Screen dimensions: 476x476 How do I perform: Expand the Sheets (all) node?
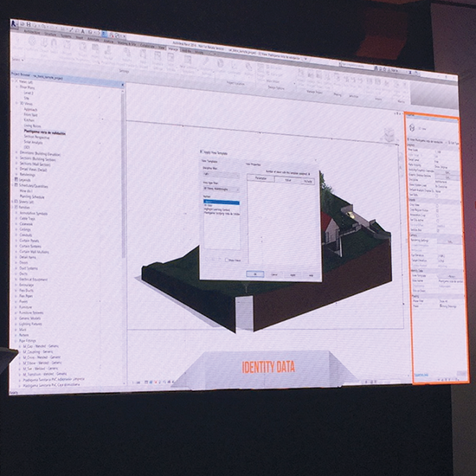pos(13,202)
